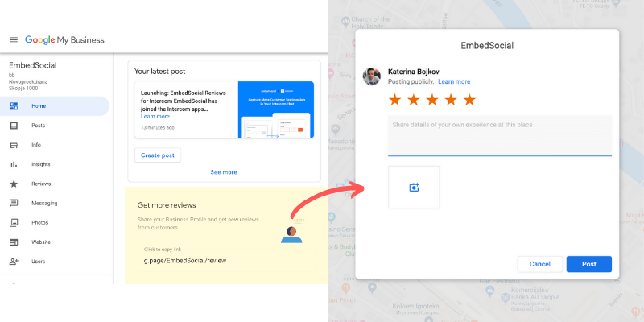This screenshot has height=322, width=644.
Task: Open the Photos menu item
Action: 55,223
